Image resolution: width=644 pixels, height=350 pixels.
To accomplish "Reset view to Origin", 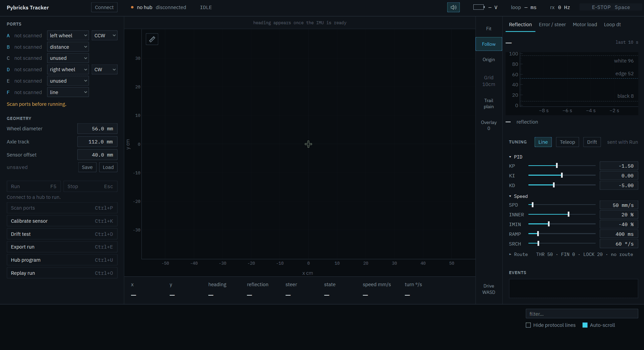I will 489,60.
